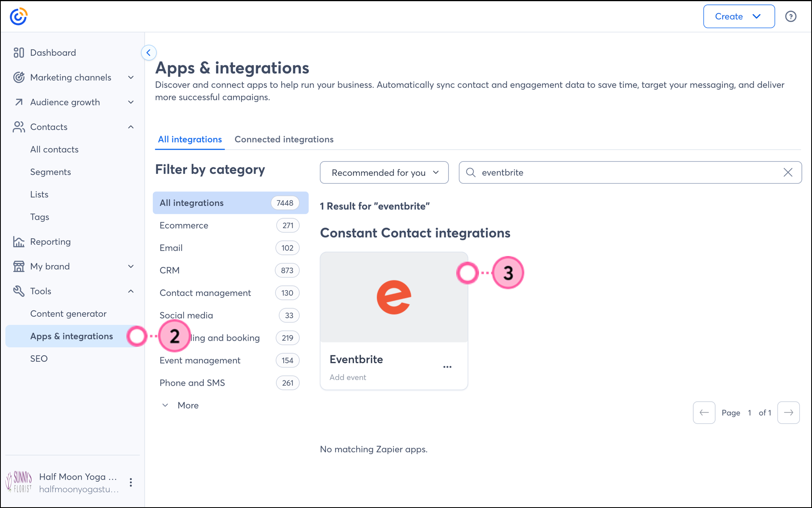The height and width of the screenshot is (508, 812).
Task: Click the Half Moon Yoga account logo
Action: 19,482
